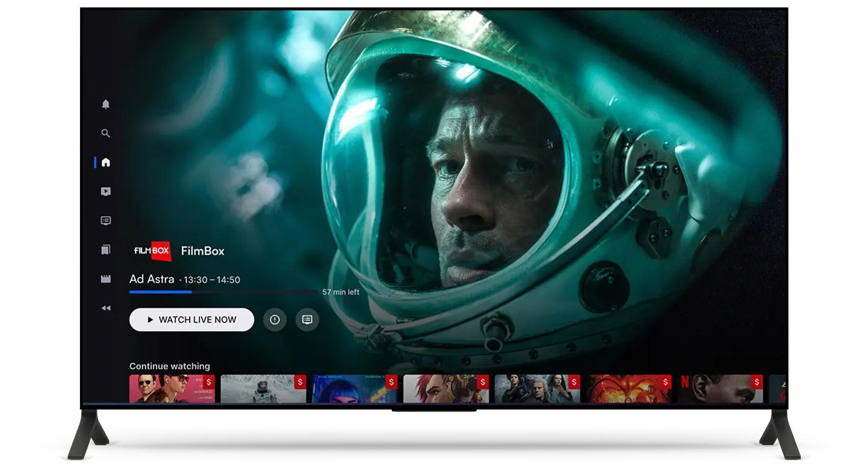Viewport: 868px width, 474px height.
Task: Click the round guide button after the info icon
Action: (x=307, y=320)
